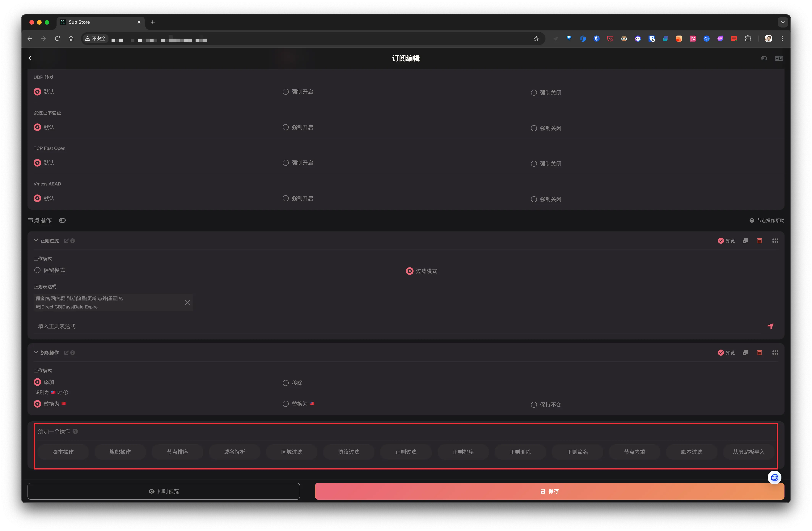This screenshot has height=531, width=812.
Task: Click the 保存 button
Action: pos(549,491)
